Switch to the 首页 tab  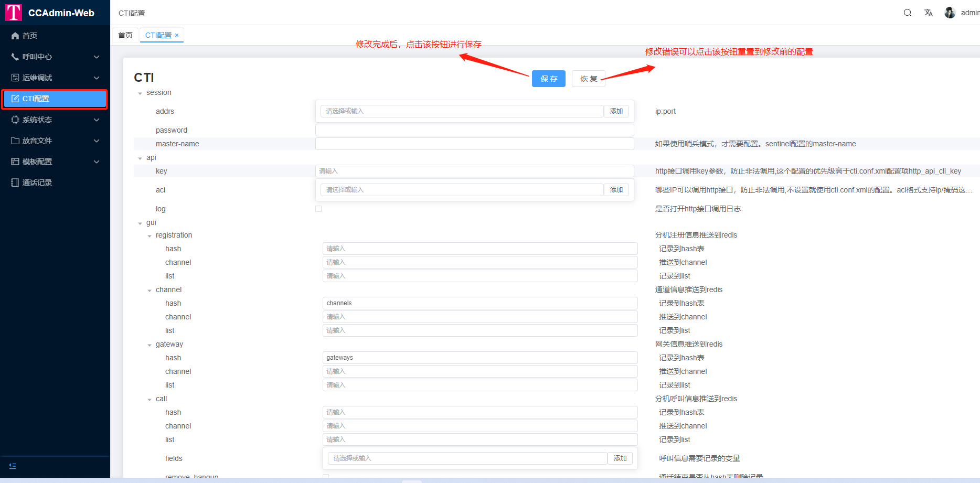(125, 35)
